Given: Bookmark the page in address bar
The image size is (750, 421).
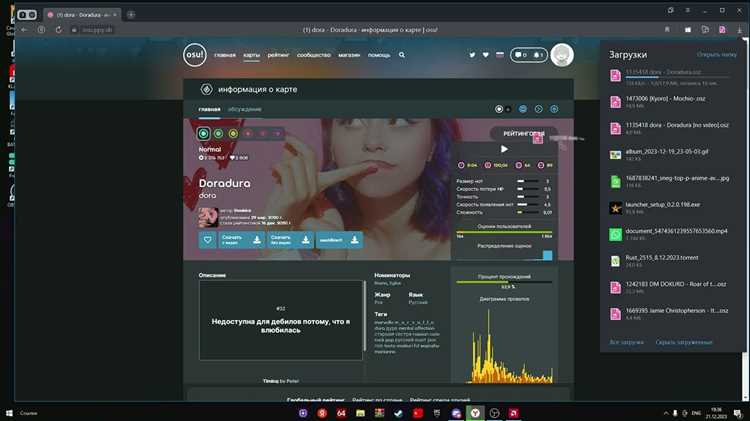Looking at the screenshot, I should (667, 30).
